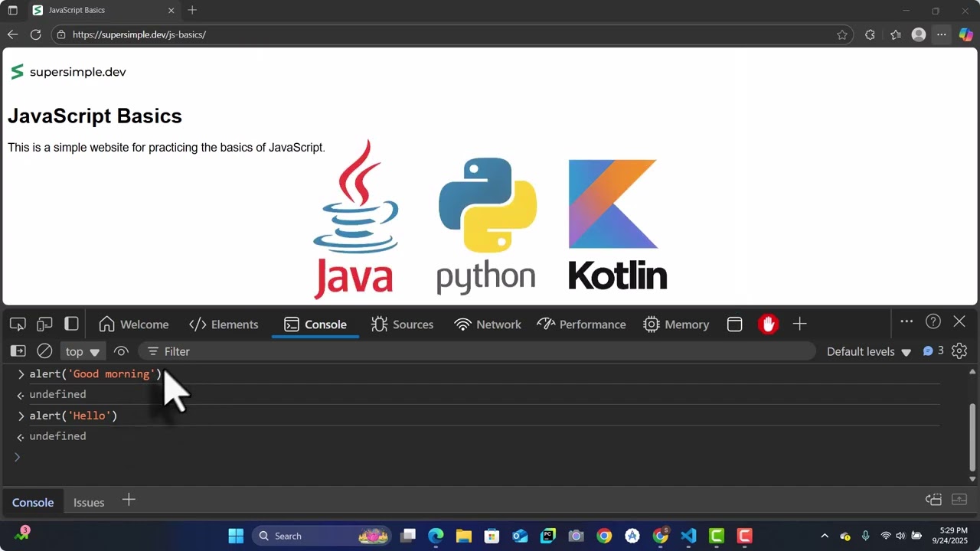The width and height of the screenshot is (980, 551).
Task: Open browser Favorites list icon
Action: tap(896, 34)
